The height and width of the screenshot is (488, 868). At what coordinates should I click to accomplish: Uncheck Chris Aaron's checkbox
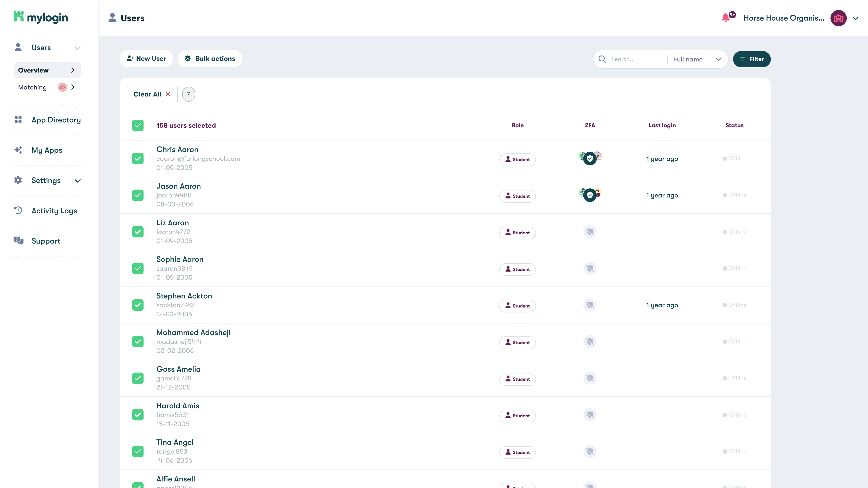click(x=138, y=159)
